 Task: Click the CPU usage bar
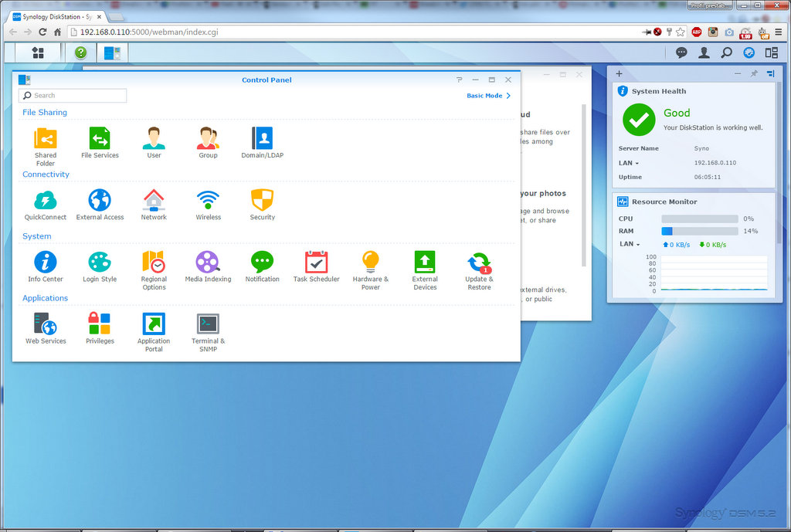pos(700,219)
